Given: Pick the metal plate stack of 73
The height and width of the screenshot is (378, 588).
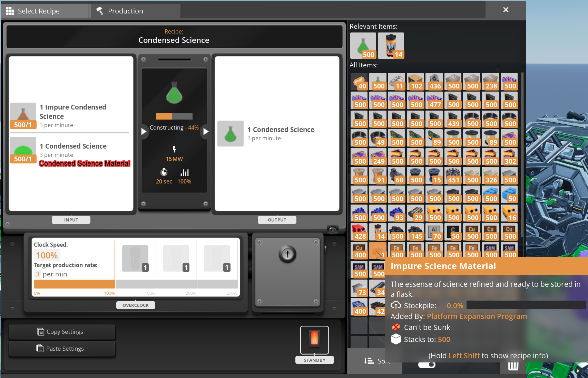Looking at the screenshot, I should click(x=359, y=288).
